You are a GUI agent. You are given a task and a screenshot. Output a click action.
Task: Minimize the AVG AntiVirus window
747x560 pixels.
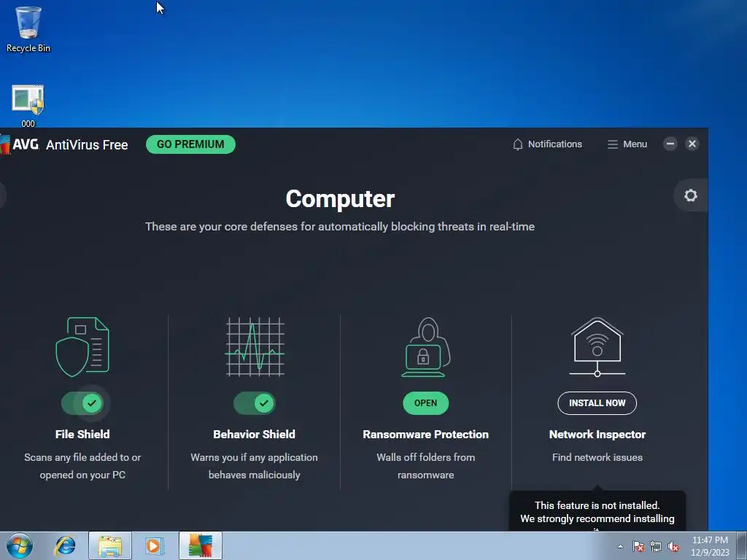[670, 144]
